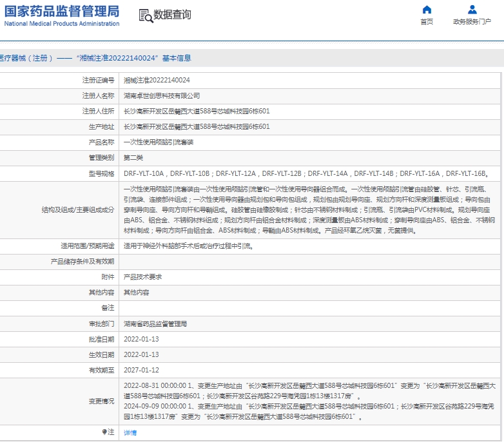Click the 适用范围/预期用途 label
Image resolution: width=504 pixels, height=444 pixels.
pos(88,246)
